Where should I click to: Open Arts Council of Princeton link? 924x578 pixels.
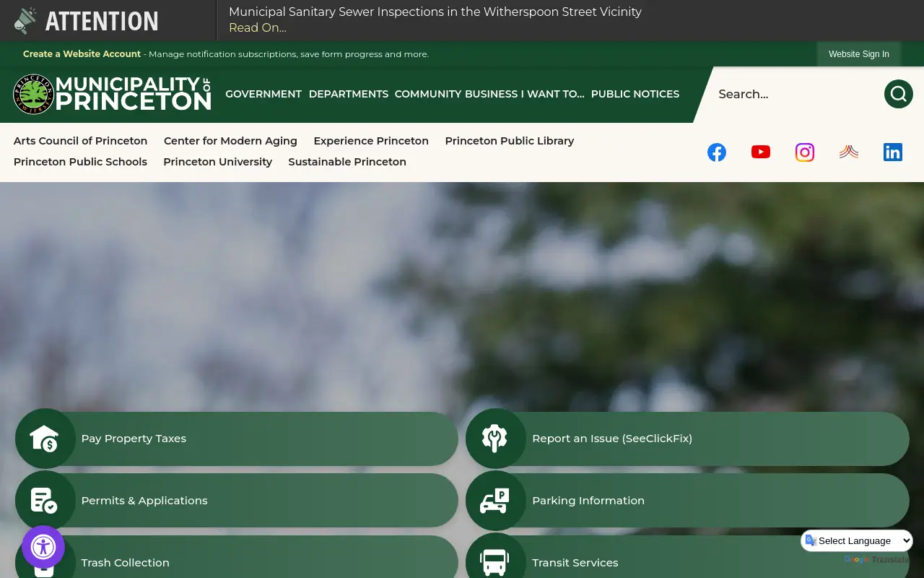point(80,141)
